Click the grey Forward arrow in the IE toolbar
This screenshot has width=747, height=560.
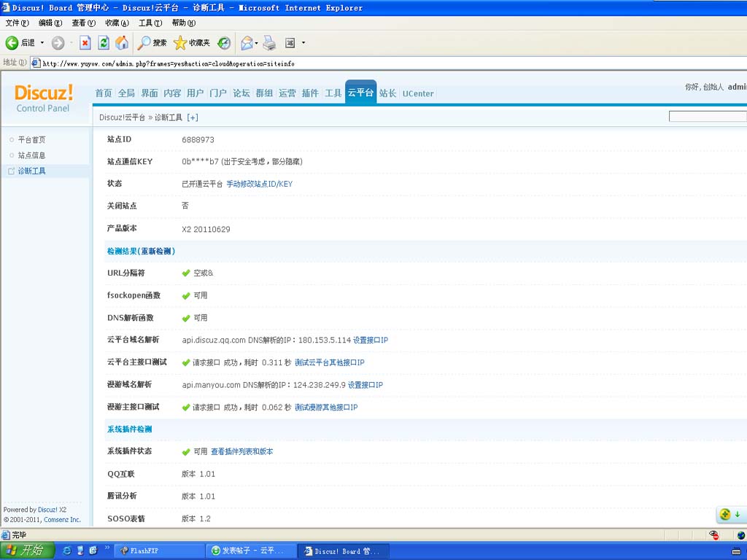(x=58, y=43)
